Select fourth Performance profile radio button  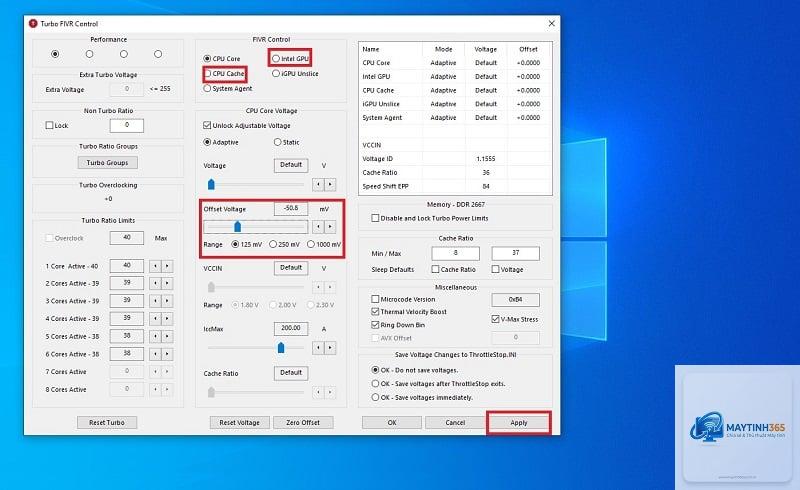click(x=158, y=54)
